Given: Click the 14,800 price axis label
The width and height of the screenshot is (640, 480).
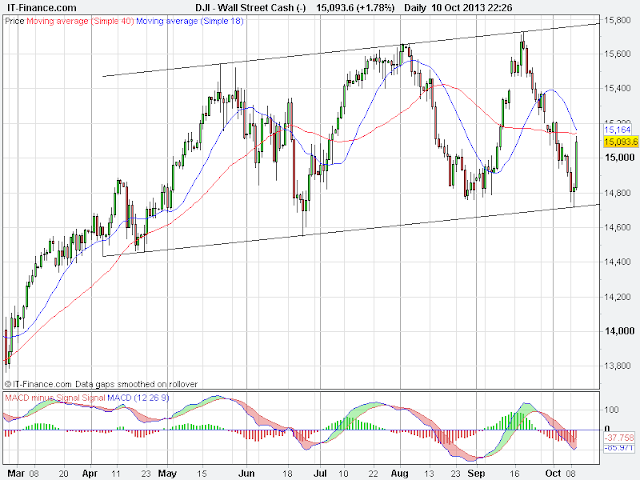Looking at the screenshot, I should click(618, 193).
